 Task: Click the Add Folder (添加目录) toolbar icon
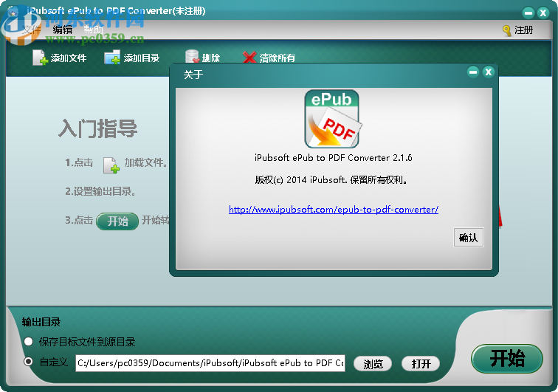click(x=112, y=58)
